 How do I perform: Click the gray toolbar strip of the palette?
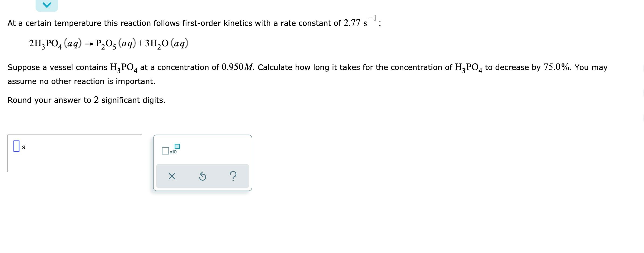click(x=202, y=176)
